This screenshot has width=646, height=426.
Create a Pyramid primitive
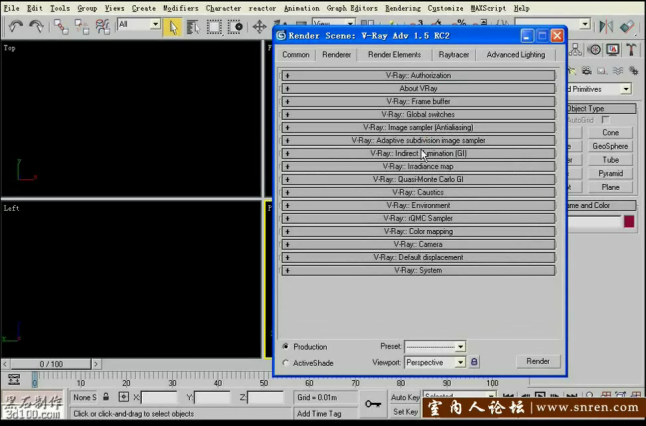[x=611, y=173]
